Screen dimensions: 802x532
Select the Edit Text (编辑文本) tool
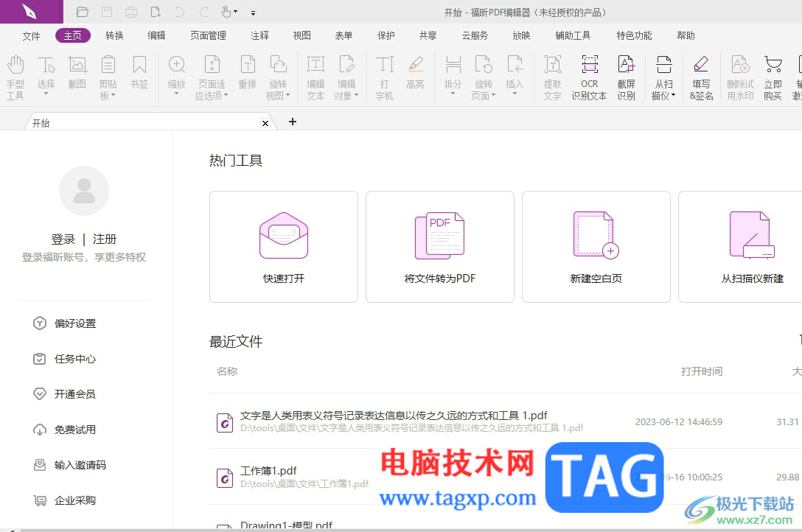coord(315,77)
